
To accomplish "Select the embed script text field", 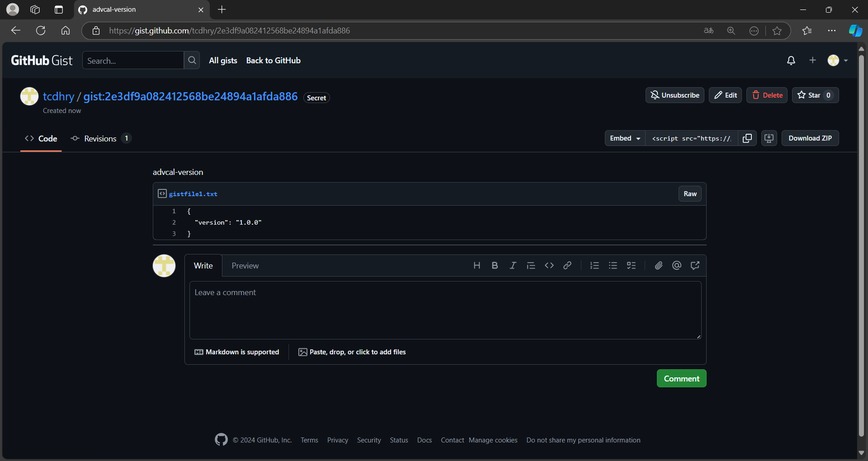I will tap(691, 138).
